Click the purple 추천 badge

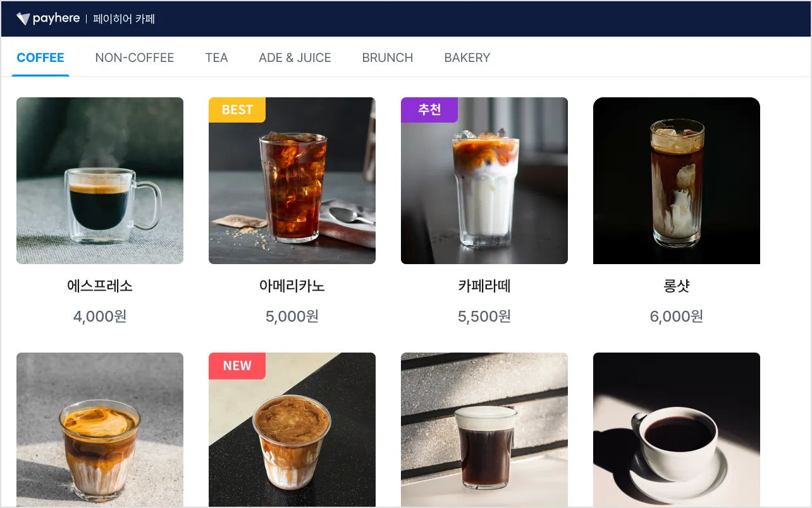429,110
